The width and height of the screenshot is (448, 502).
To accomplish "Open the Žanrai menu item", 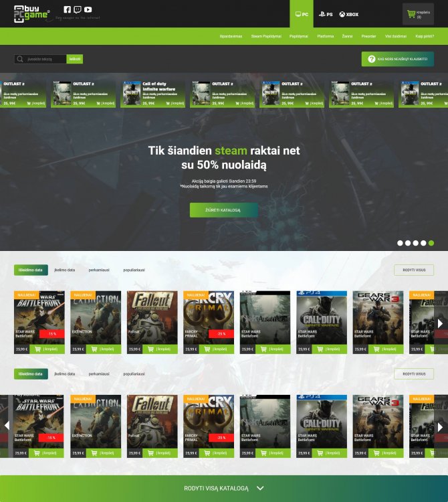I will 347,36.
